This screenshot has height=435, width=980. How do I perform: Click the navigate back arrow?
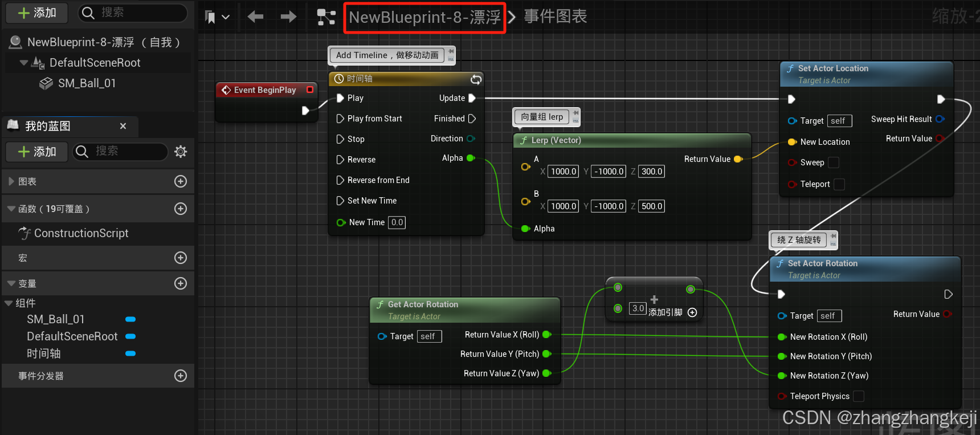(x=255, y=17)
